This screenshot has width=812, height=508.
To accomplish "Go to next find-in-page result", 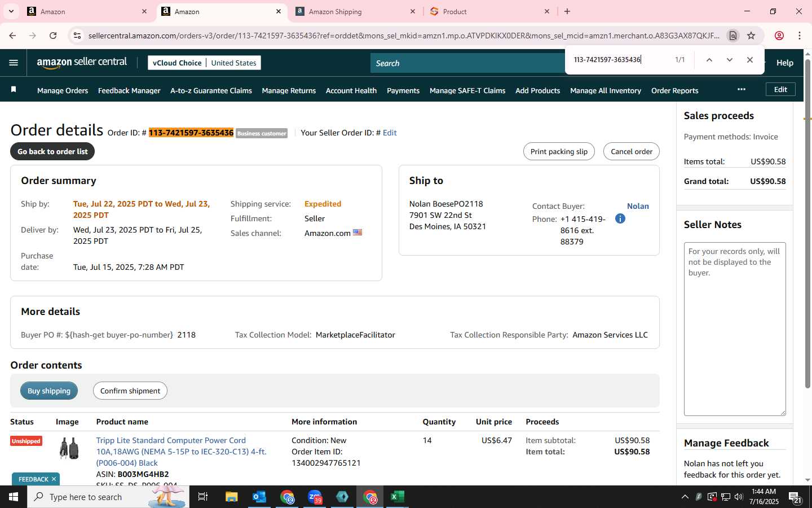I will pos(730,60).
